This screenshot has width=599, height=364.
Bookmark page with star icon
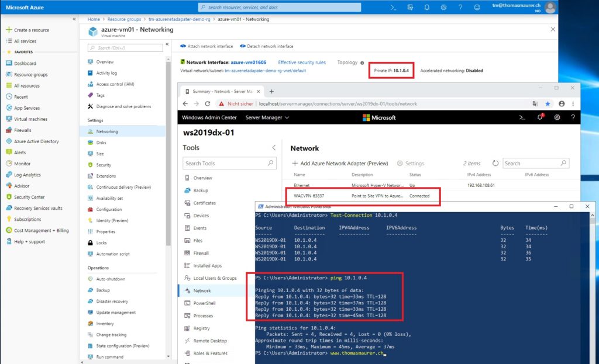[x=548, y=104]
